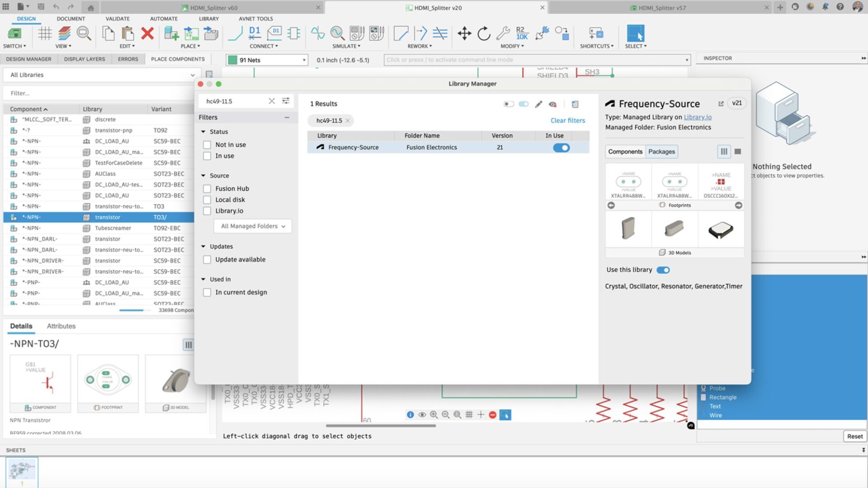868x488 pixels.
Task: Open Frequency-Source library in external link icon
Action: pyautogui.click(x=721, y=103)
